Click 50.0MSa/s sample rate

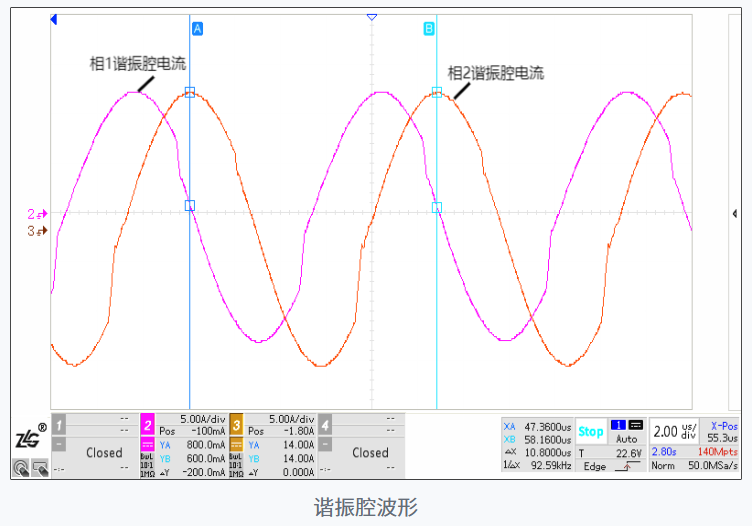(713, 465)
